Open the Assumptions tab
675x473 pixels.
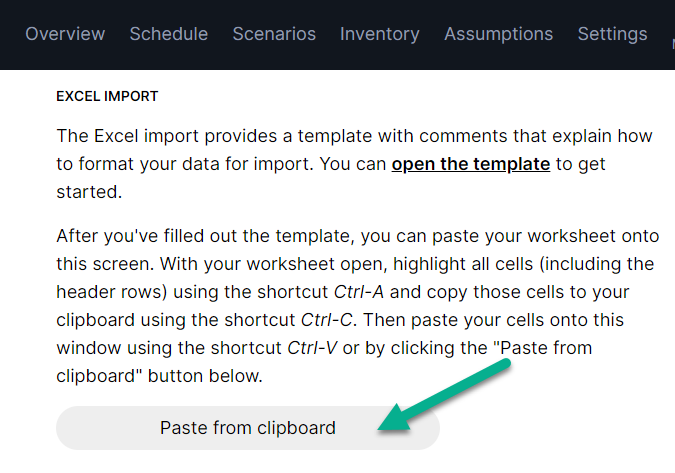pos(498,34)
